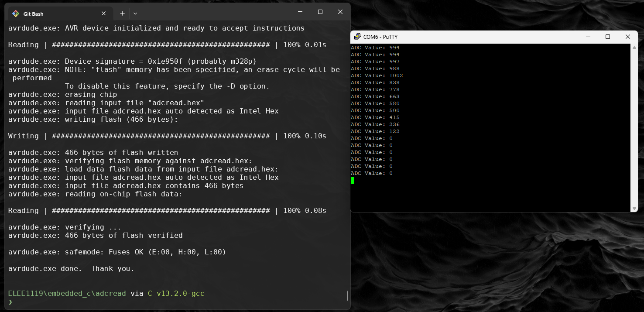The image size is (644, 312).
Task: Click the Reading progress bar 0.01s line
Action: 167,45
